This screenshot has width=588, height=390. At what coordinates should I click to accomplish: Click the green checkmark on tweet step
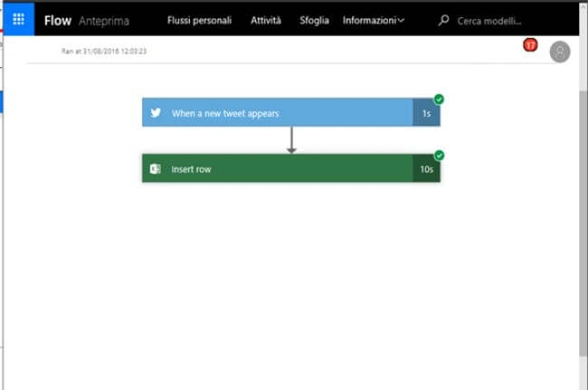point(439,100)
